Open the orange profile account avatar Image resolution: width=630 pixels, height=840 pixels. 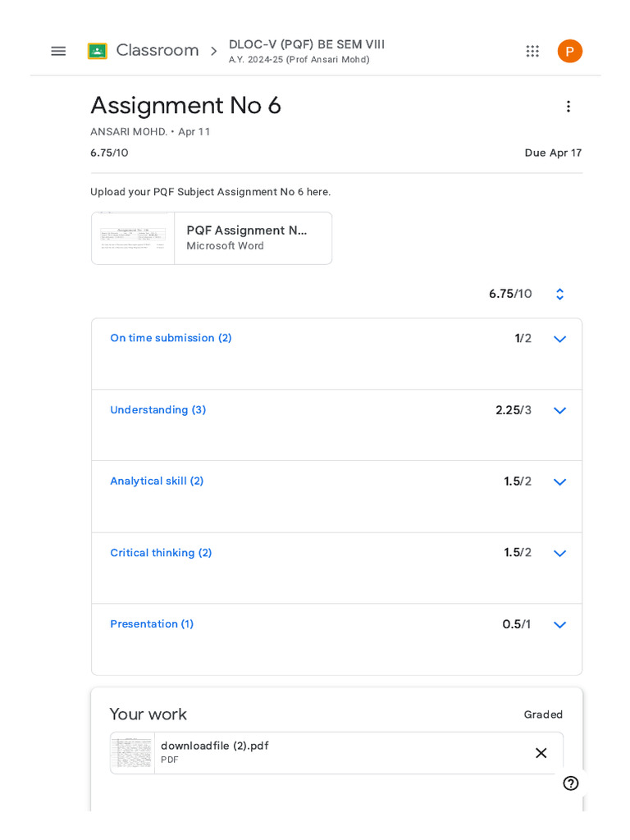pos(570,51)
